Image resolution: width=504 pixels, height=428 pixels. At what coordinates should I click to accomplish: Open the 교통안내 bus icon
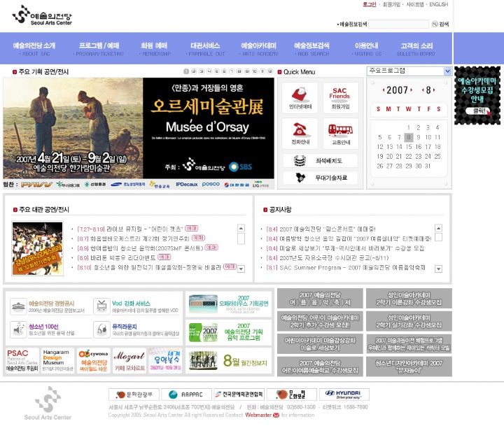pyautogui.click(x=340, y=134)
